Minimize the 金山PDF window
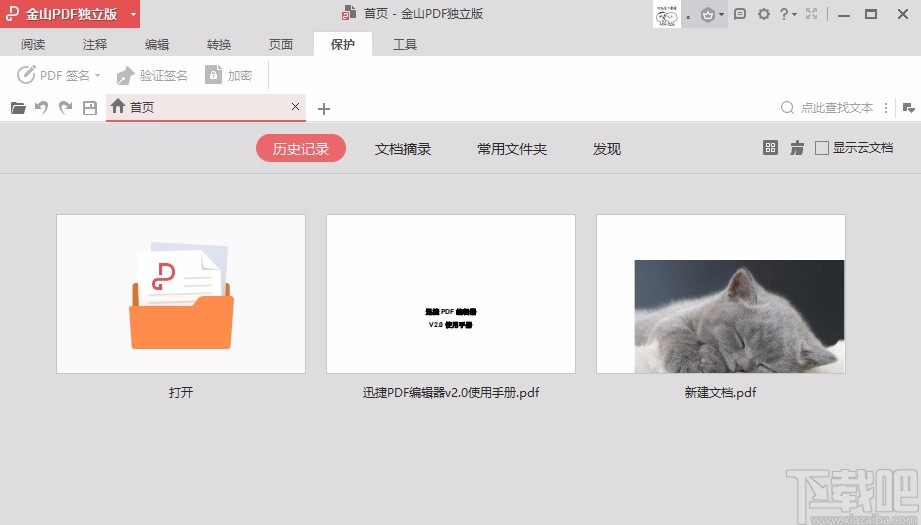The image size is (921, 525). pyautogui.click(x=844, y=15)
